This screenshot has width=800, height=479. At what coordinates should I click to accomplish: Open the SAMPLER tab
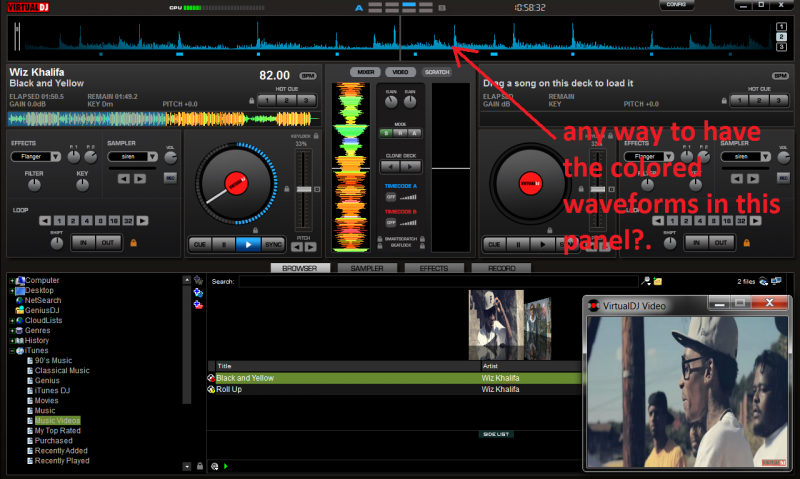pos(367,268)
